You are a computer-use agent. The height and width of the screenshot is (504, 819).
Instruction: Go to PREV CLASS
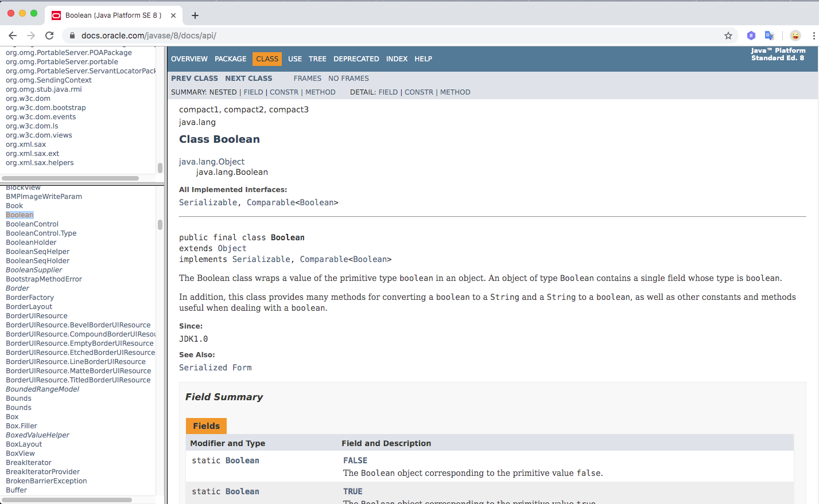click(195, 79)
